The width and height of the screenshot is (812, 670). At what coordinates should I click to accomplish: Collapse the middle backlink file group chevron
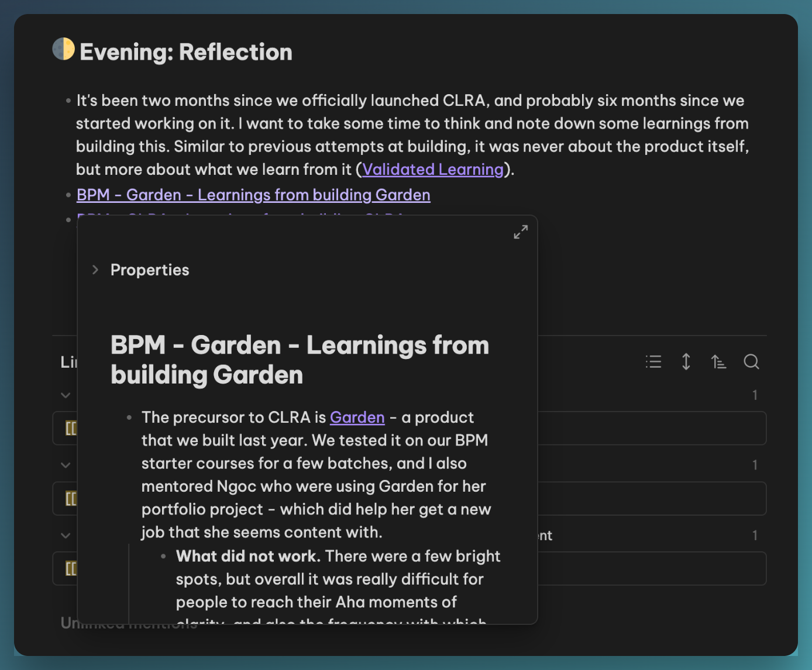[x=66, y=465]
